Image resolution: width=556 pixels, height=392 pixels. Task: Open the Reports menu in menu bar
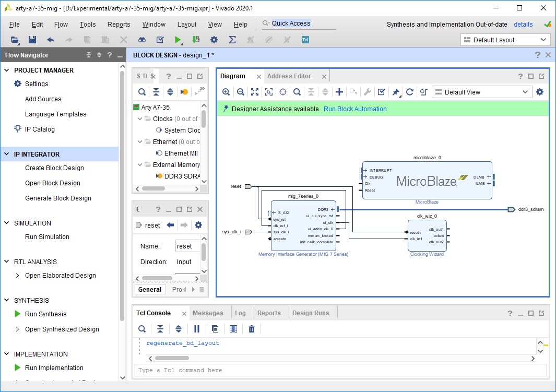[119, 25]
